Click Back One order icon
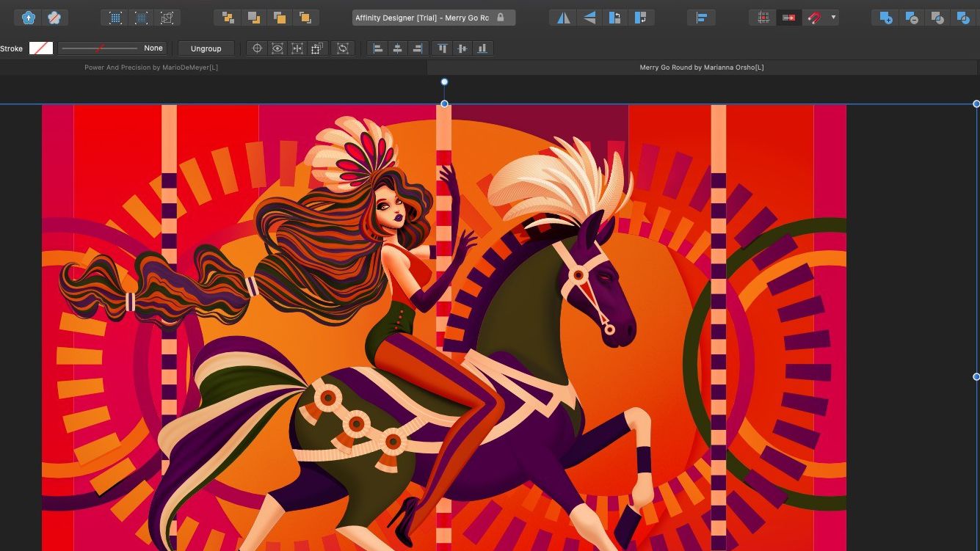The image size is (980, 551). [253, 18]
